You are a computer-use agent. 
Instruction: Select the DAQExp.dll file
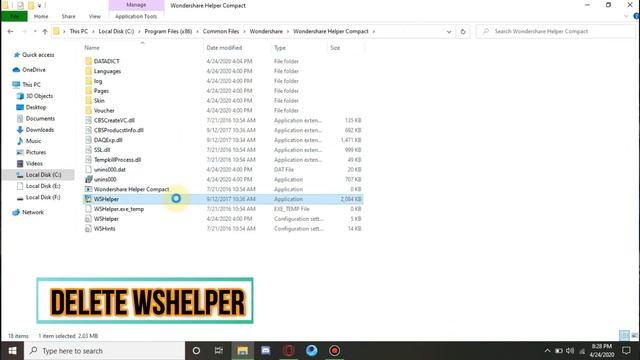[108, 140]
